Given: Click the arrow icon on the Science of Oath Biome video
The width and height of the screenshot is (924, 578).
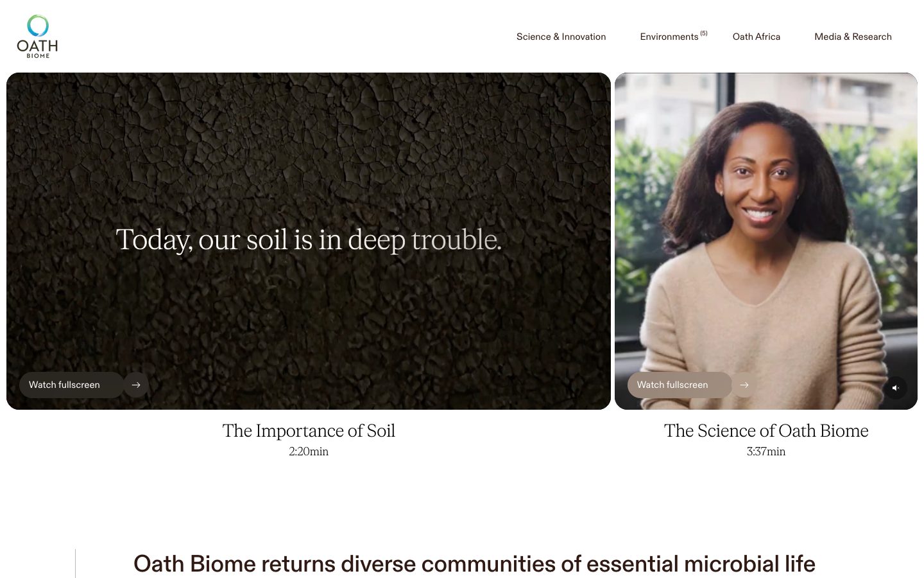Looking at the screenshot, I should [744, 385].
